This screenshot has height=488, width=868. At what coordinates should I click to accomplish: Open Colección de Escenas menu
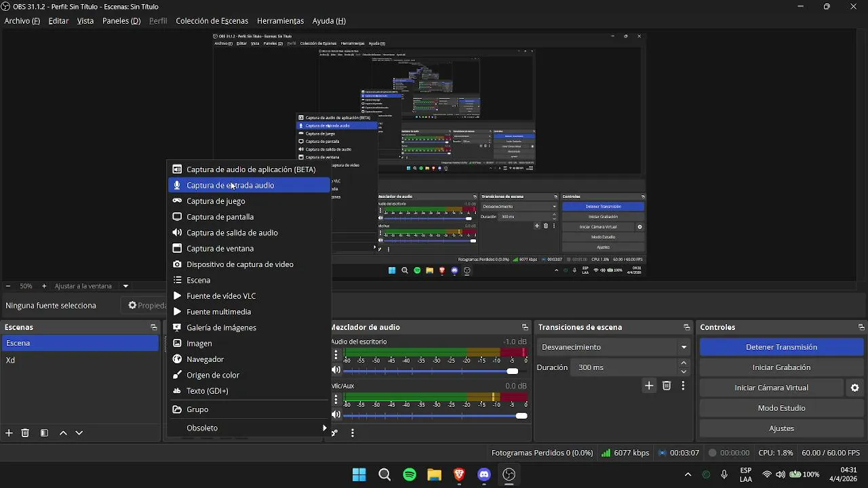pos(212,21)
